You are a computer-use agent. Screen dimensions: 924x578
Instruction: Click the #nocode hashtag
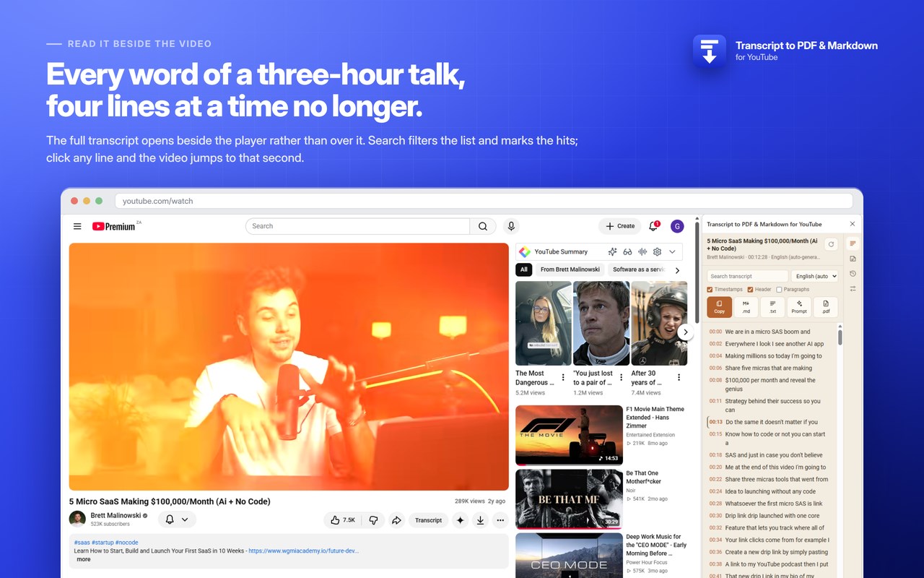point(126,543)
